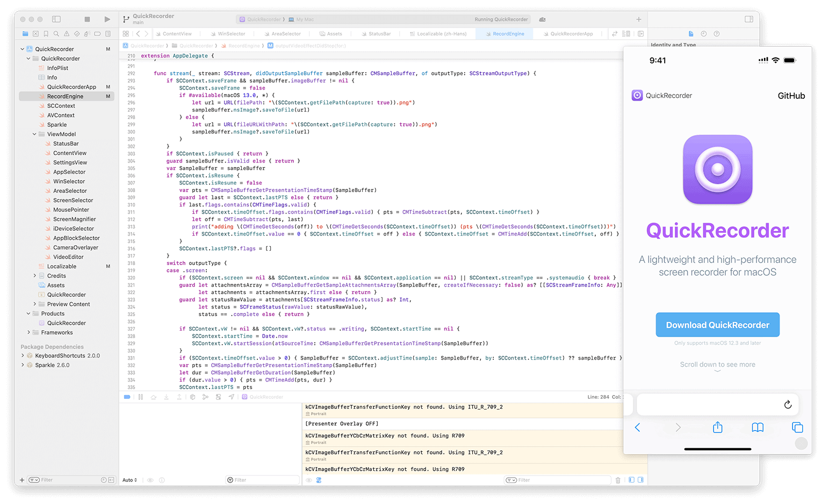822x504 pixels.
Task: Toggle code review swap arrows icon
Action: (x=615, y=34)
